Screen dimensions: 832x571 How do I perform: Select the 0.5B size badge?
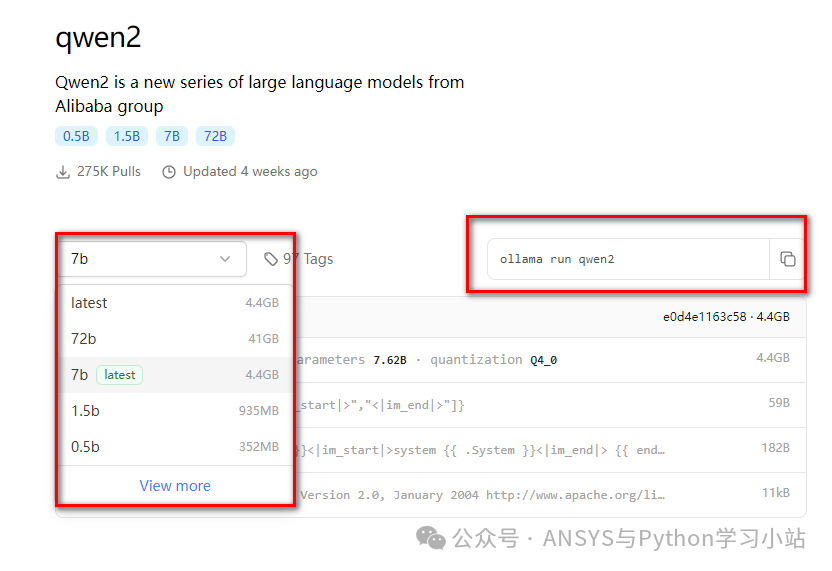pos(76,136)
